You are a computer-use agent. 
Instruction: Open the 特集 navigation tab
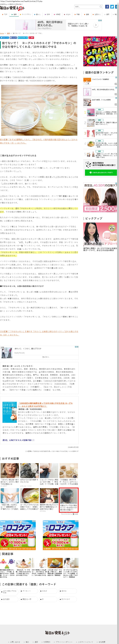click(x=77, y=15)
